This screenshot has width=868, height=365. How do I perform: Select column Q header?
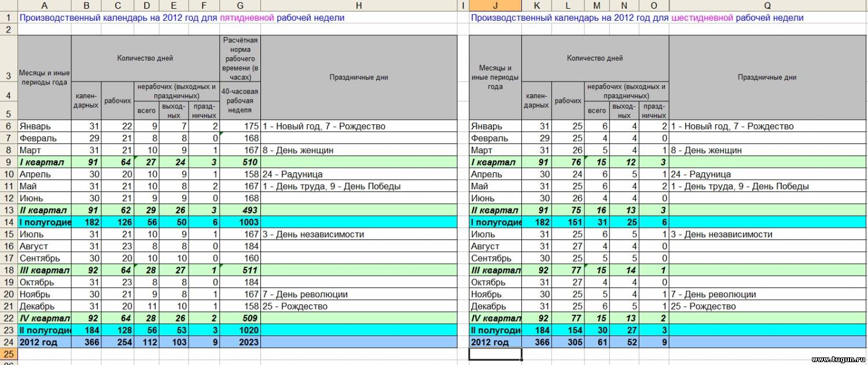[768, 5]
